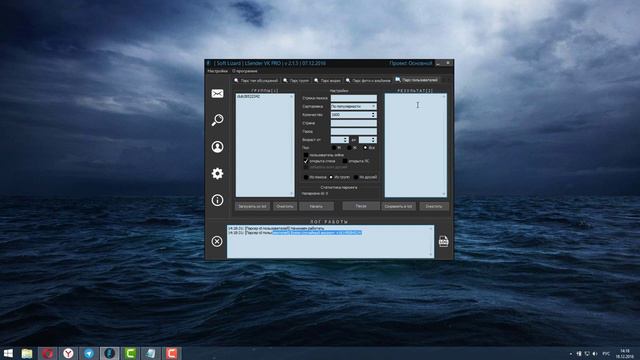Click the keyboard language indicator in tray
Screen dimensions: 640x360
607,353
